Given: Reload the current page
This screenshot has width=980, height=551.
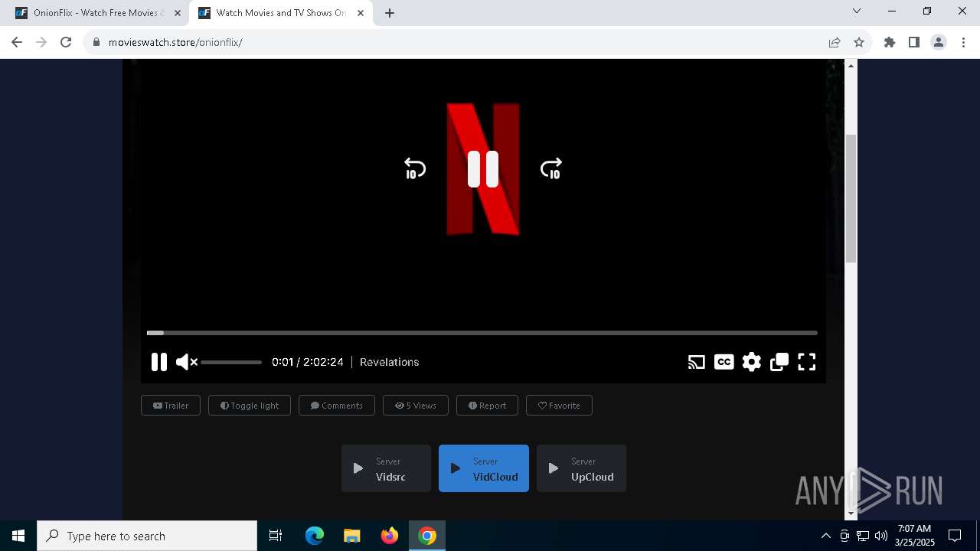Looking at the screenshot, I should pos(66,42).
